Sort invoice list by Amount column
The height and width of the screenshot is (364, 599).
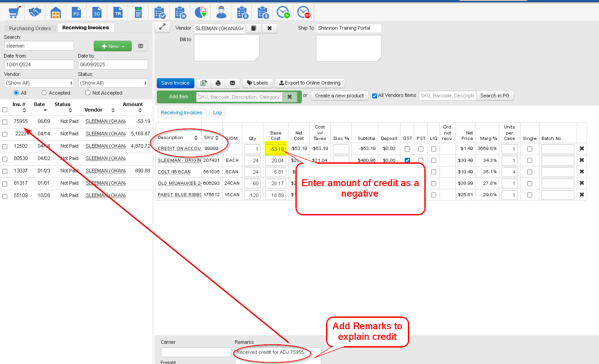point(139,110)
